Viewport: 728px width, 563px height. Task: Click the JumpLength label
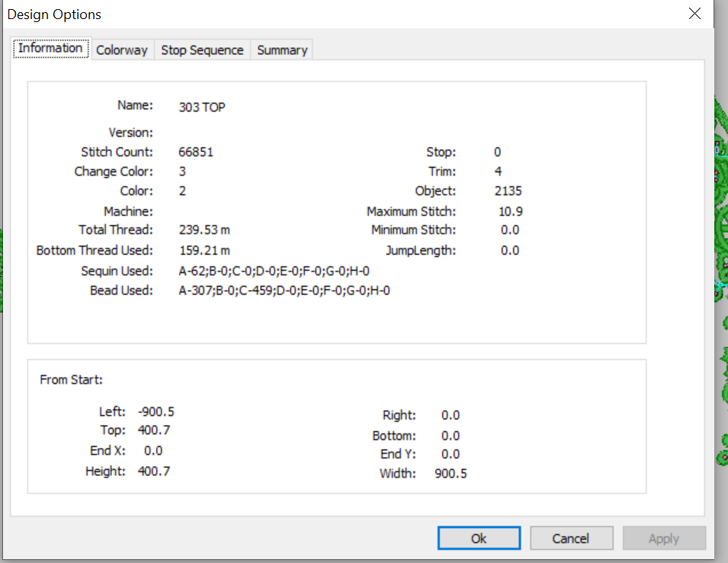(421, 250)
